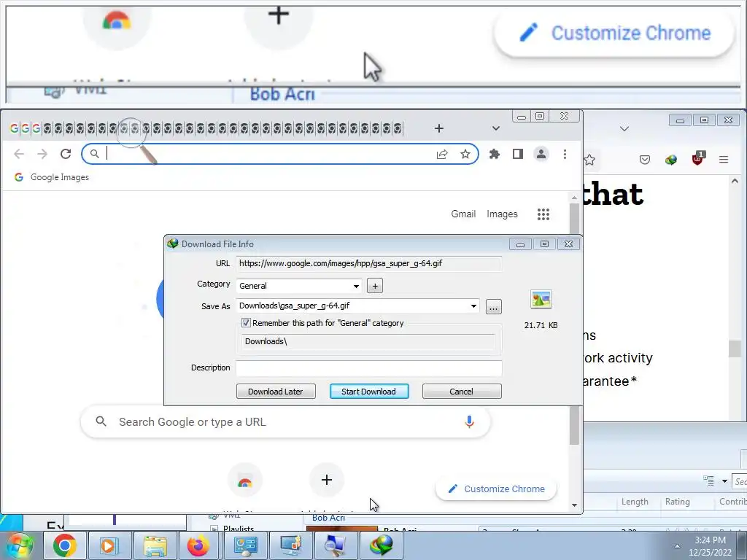
Task: Open IDM extension icon in Firefox toolbar
Action: point(671,160)
